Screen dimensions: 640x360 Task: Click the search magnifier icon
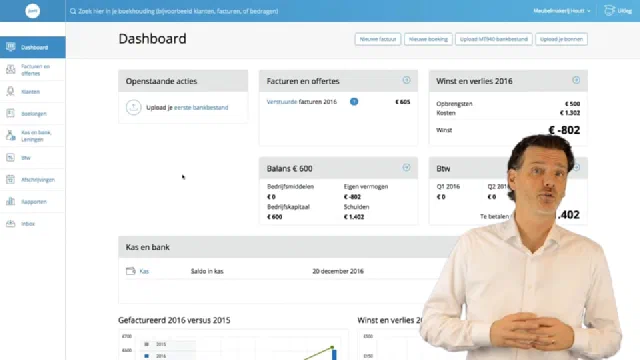73,11
